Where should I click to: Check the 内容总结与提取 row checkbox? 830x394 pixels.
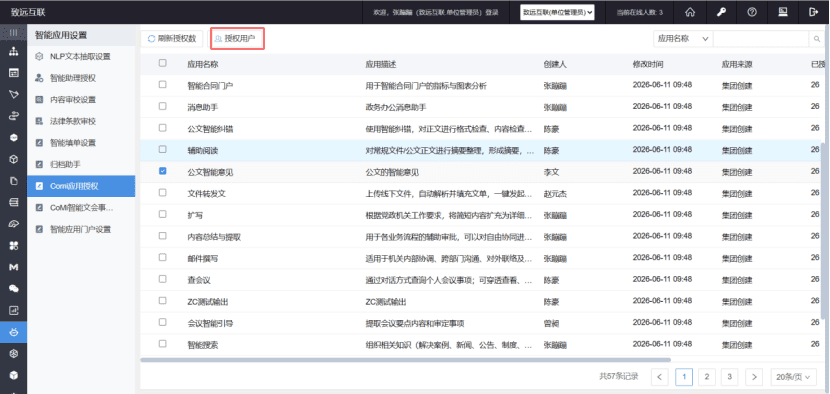(163, 236)
